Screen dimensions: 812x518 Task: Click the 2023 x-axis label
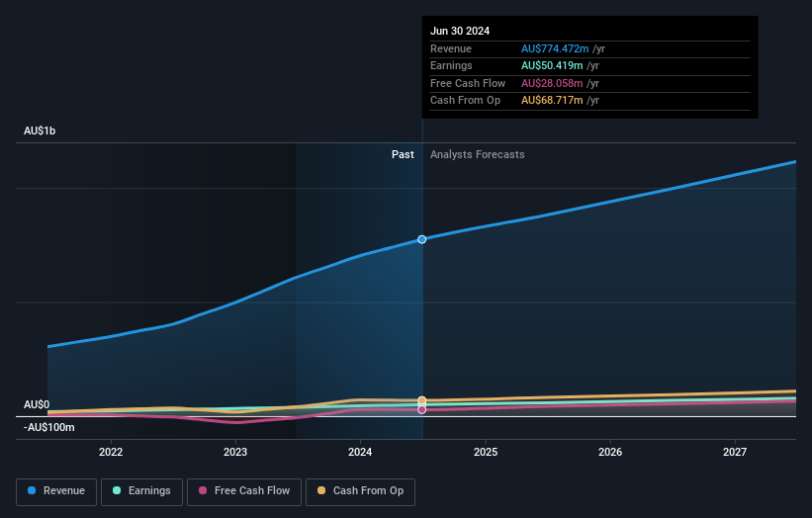coord(235,452)
